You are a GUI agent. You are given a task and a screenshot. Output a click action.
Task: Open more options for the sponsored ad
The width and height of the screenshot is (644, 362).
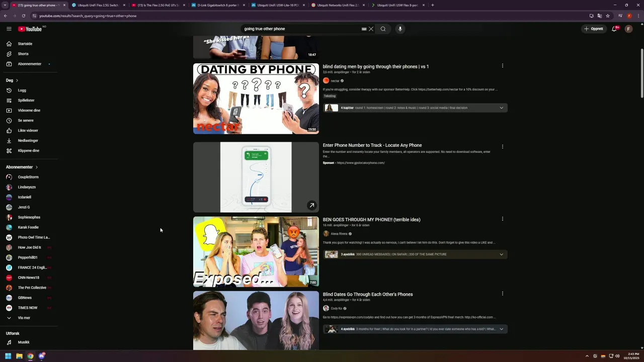click(x=502, y=147)
